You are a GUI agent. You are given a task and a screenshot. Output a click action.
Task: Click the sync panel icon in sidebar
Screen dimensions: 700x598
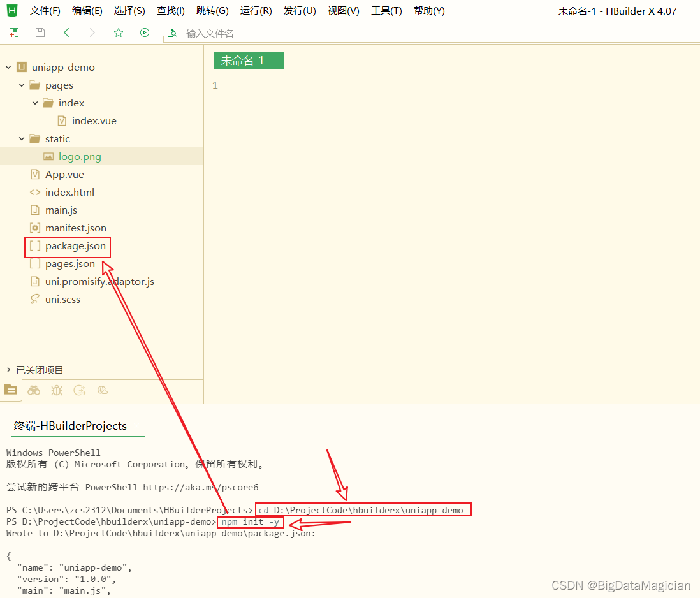[80, 390]
